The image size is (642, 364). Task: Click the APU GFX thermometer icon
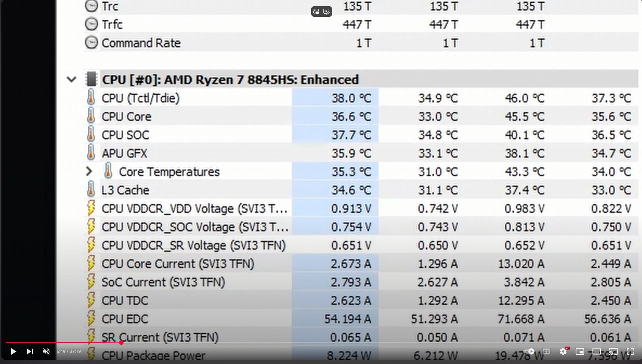91,153
